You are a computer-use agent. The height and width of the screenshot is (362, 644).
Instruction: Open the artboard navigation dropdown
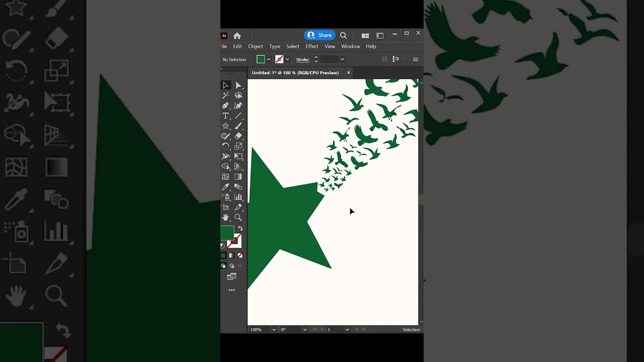point(347,330)
